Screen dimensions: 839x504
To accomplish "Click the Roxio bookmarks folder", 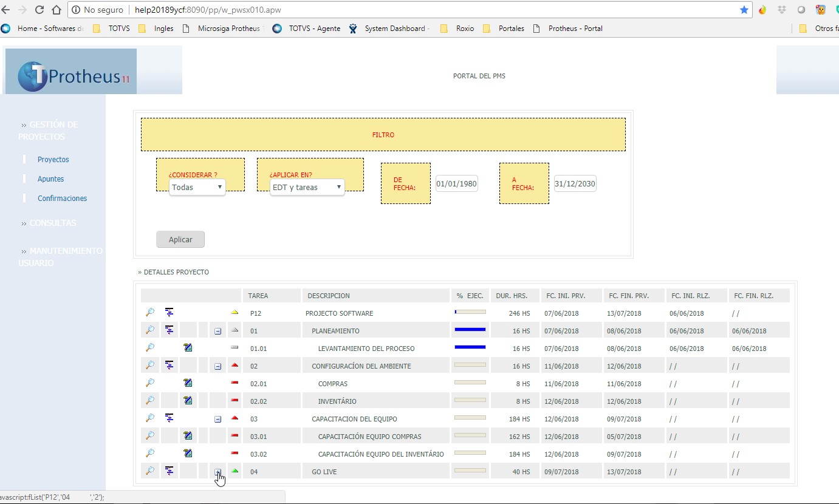I will 457,29.
